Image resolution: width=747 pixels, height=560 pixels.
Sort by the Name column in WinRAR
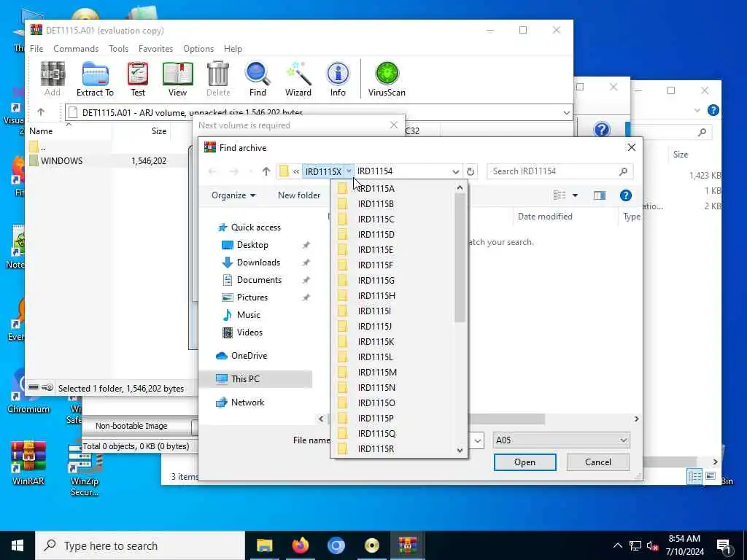[41, 131]
